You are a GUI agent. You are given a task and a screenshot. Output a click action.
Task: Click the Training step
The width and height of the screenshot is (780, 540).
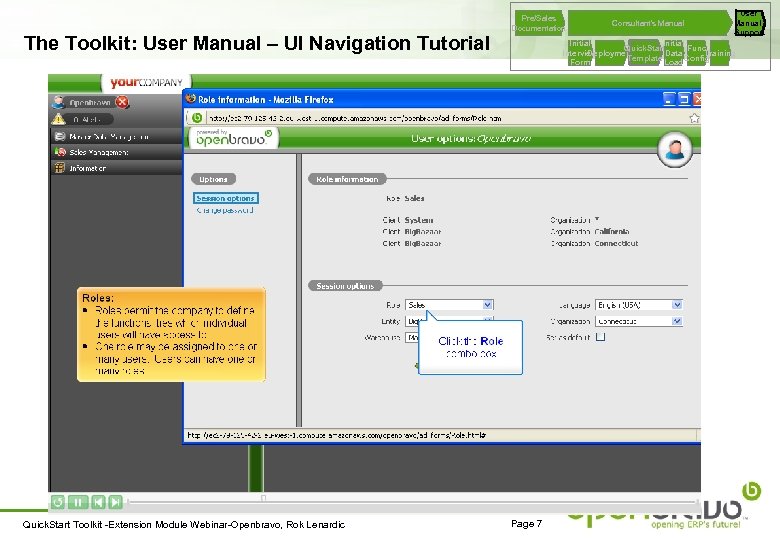pyautogui.click(x=720, y=53)
